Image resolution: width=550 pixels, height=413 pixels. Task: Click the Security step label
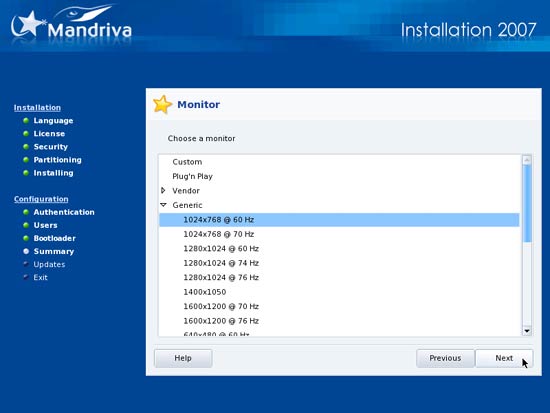(51, 147)
